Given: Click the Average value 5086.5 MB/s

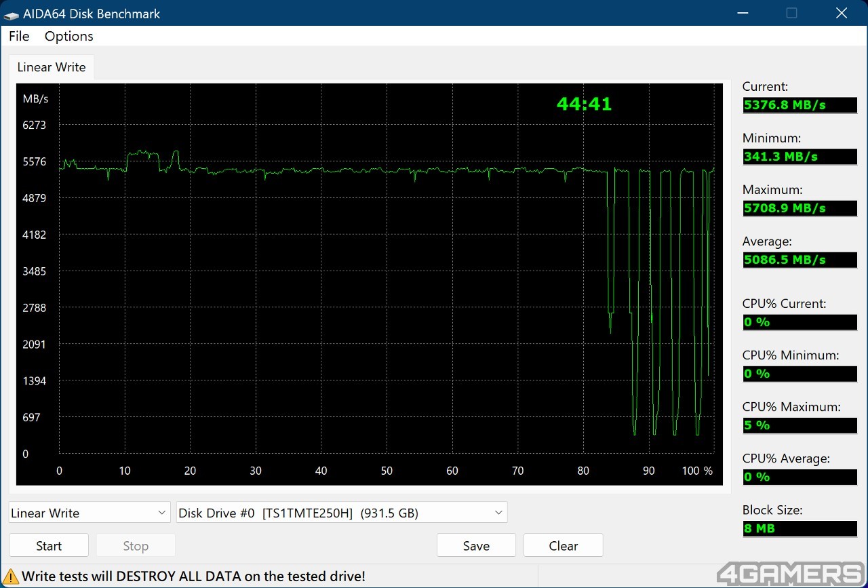Looking at the screenshot, I should 800,260.
